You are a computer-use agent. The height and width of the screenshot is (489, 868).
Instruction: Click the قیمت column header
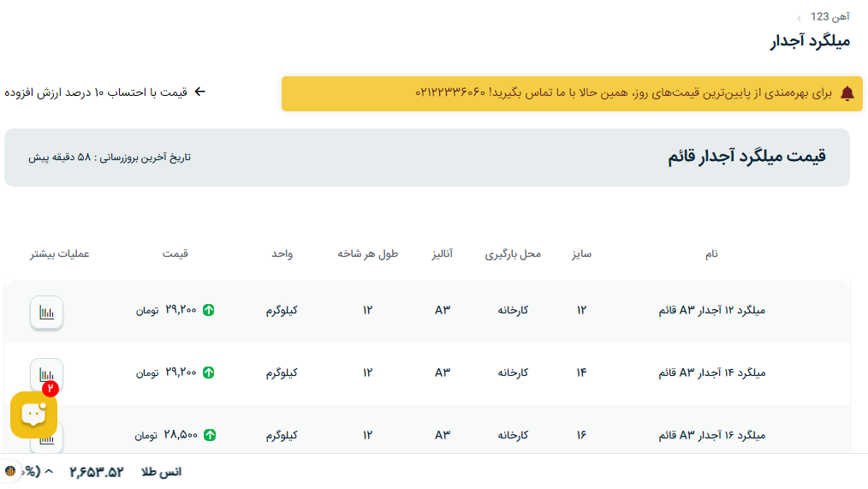pos(175,254)
